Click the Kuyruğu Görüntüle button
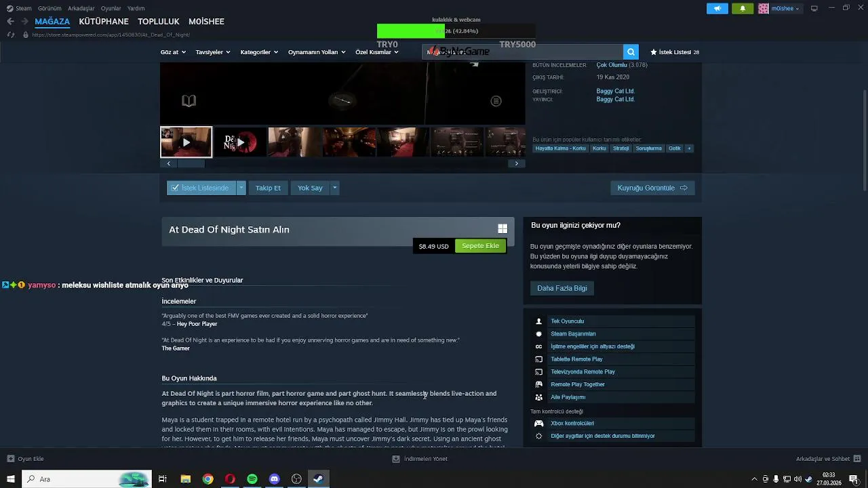Image resolution: width=868 pixels, height=488 pixels. point(652,188)
